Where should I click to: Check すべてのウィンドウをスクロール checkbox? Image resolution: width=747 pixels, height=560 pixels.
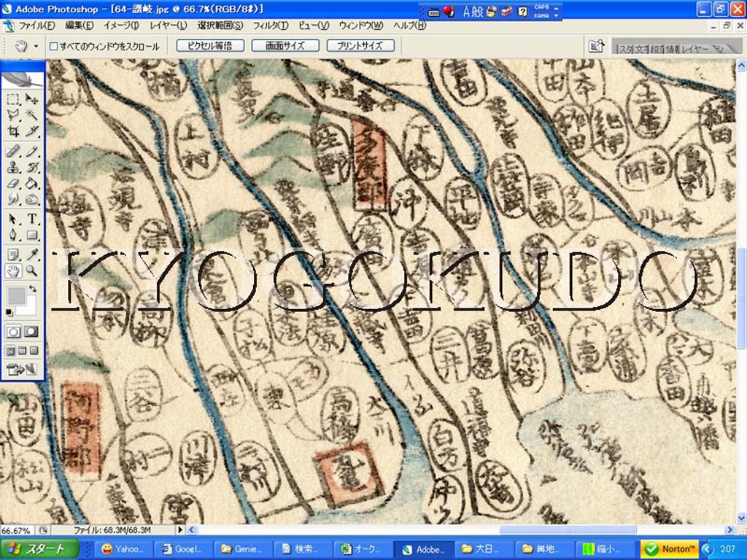54,46
